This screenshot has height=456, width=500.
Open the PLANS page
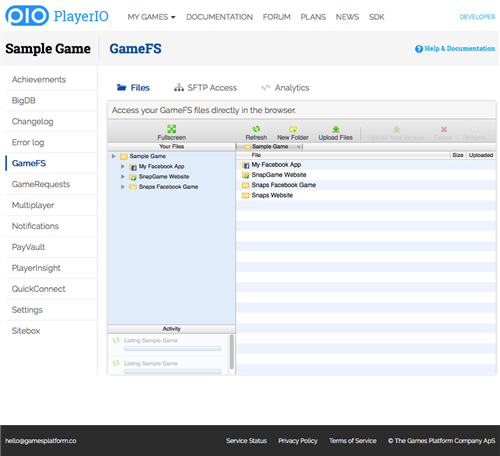[313, 17]
